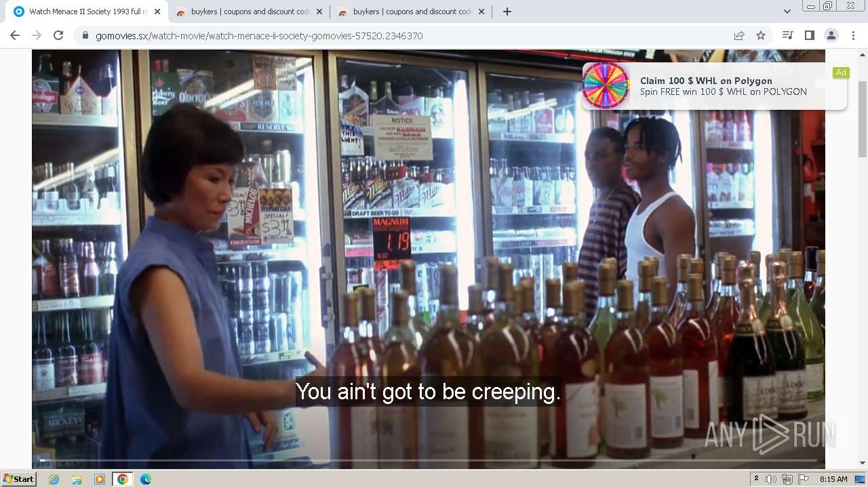Click the green Ad label badge

click(x=841, y=73)
